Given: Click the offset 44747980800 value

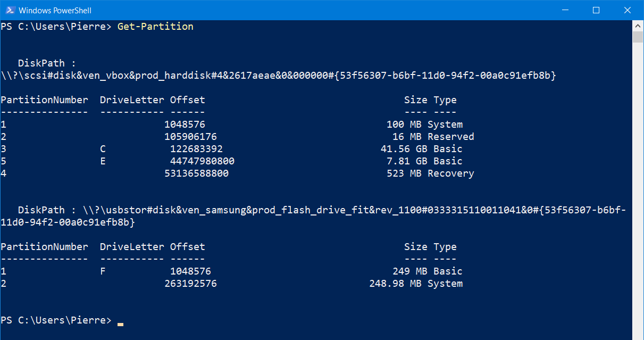Looking at the screenshot, I should [x=202, y=161].
